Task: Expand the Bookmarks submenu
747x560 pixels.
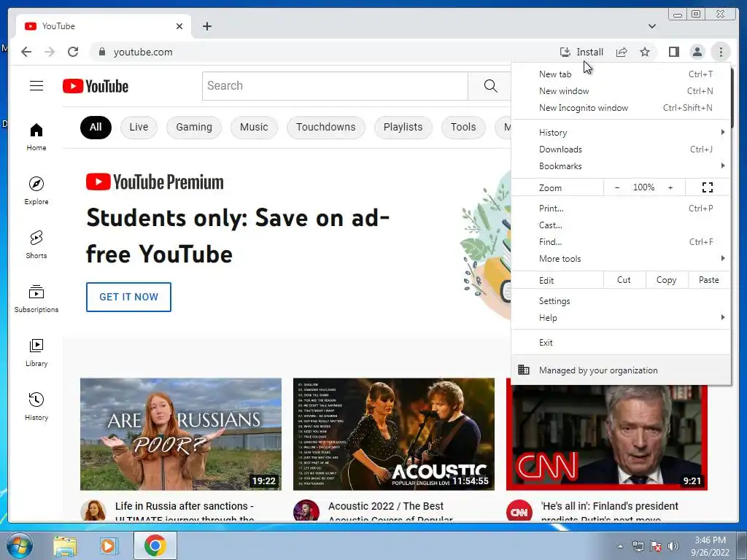Action: pos(621,166)
